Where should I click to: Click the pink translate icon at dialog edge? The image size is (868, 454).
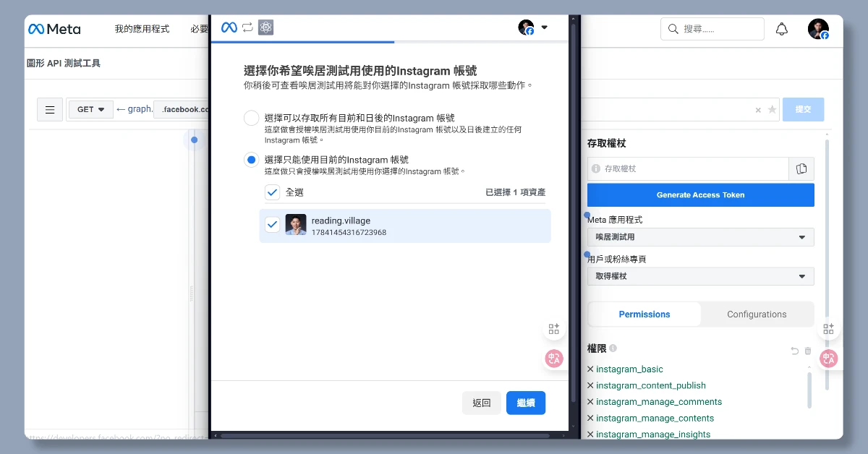pyautogui.click(x=554, y=359)
